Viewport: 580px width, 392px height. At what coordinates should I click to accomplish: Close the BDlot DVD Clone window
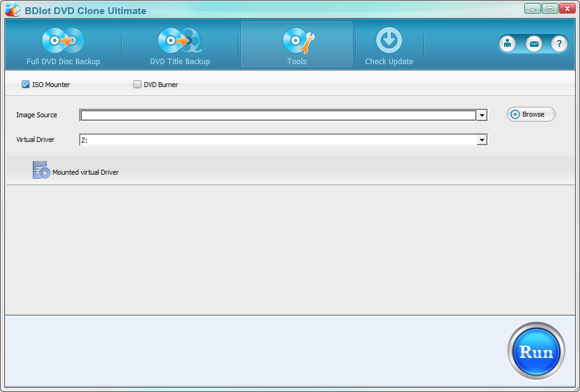click(x=567, y=9)
